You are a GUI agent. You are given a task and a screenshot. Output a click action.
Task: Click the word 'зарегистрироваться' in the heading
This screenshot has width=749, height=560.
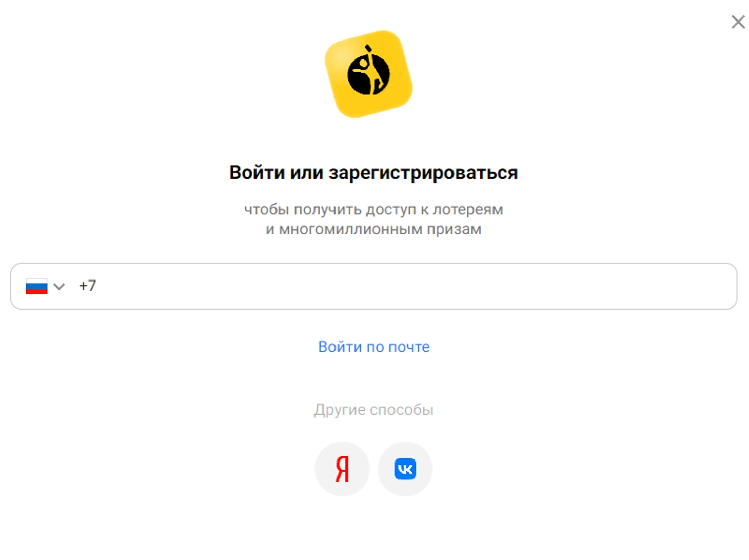tap(423, 173)
